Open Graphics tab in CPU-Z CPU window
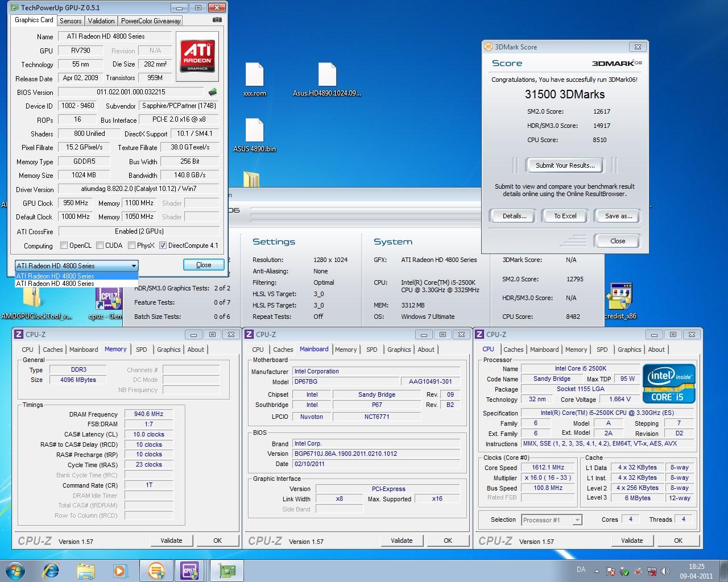Image resolution: width=728 pixels, height=582 pixels. pos(629,350)
